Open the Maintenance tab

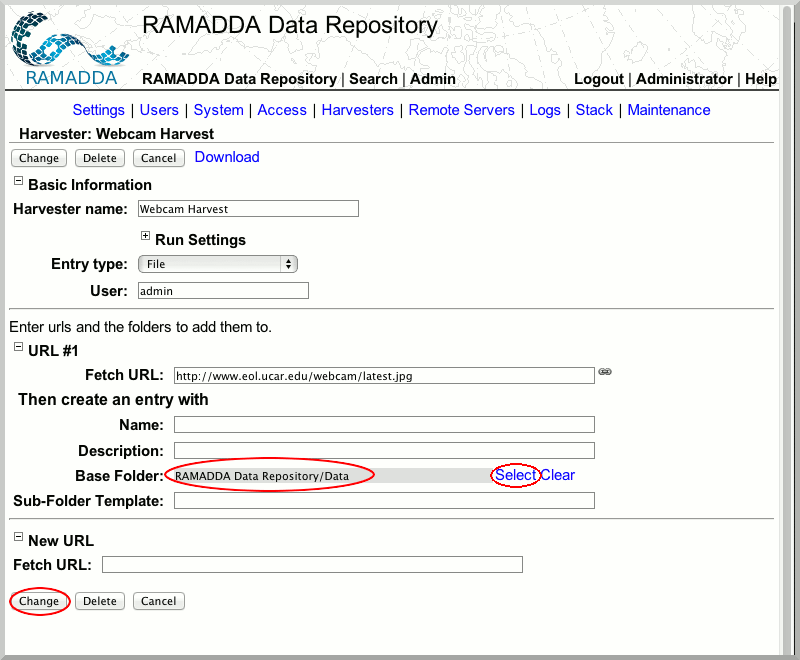coord(668,110)
